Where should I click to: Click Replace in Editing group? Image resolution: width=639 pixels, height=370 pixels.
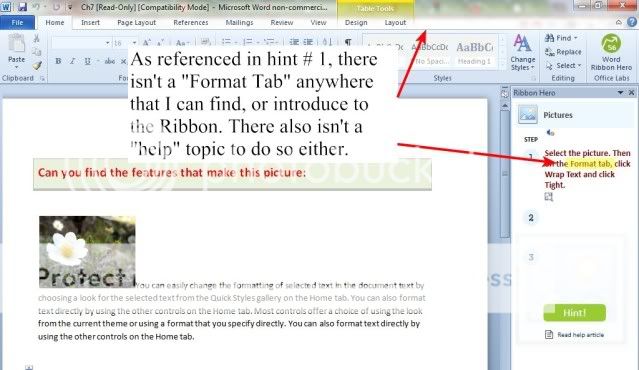point(563,52)
